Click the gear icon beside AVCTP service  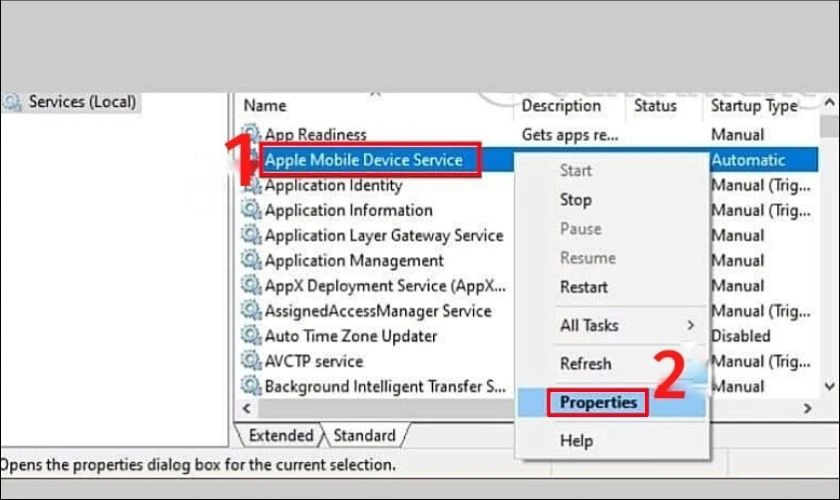[251, 361]
